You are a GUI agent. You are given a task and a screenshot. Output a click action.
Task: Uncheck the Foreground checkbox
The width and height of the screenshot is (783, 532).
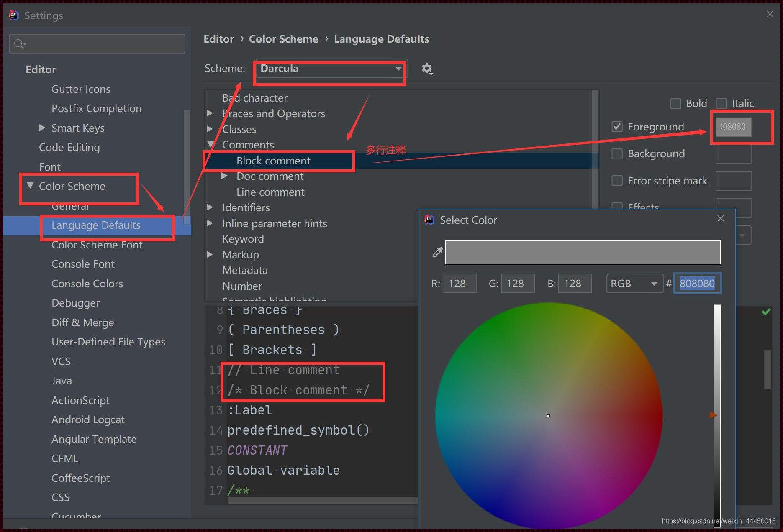(x=617, y=127)
